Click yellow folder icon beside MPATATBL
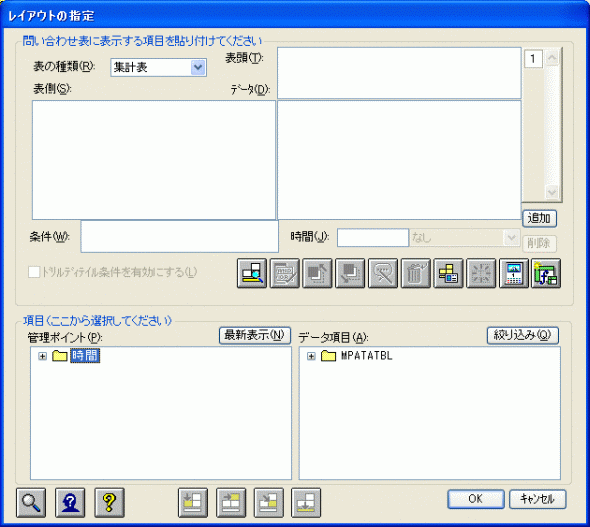Screen dimensions: 590x527 [328, 355]
